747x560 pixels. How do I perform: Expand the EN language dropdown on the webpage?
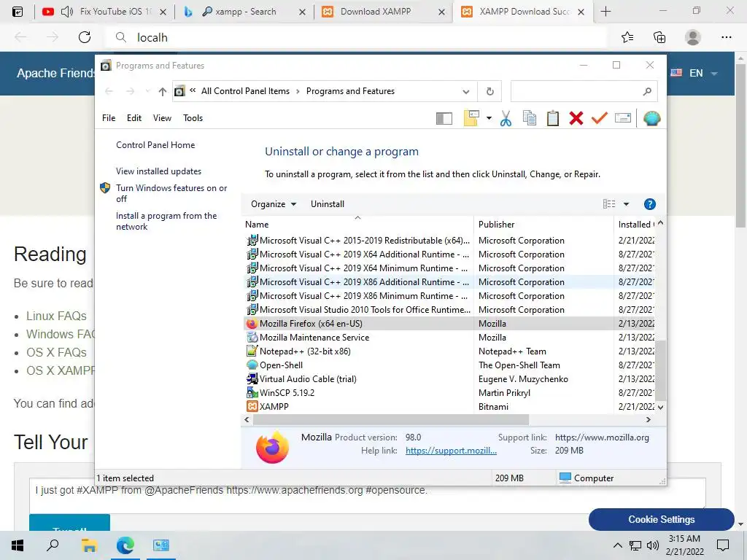[714, 74]
